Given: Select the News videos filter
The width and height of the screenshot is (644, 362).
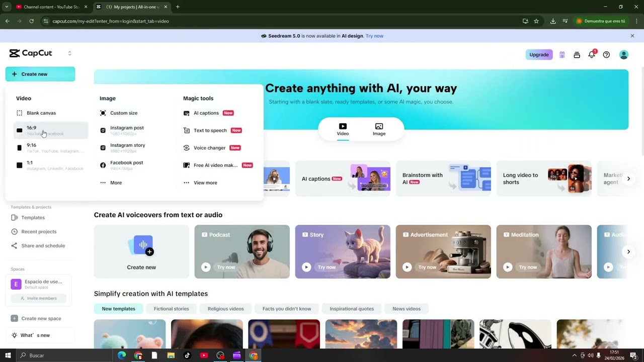Looking at the screenshot, I should (x=407, y=309).
